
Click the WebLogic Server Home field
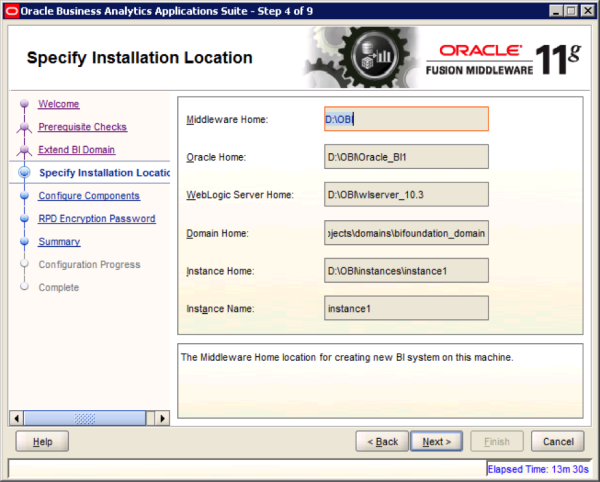(x=406, y=195)
